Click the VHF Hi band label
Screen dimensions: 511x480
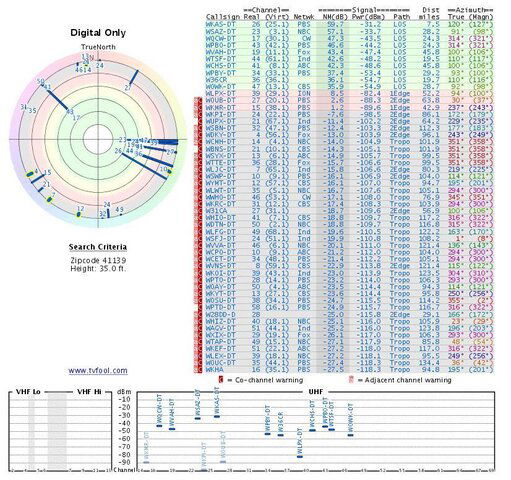(x=89, y=392)
